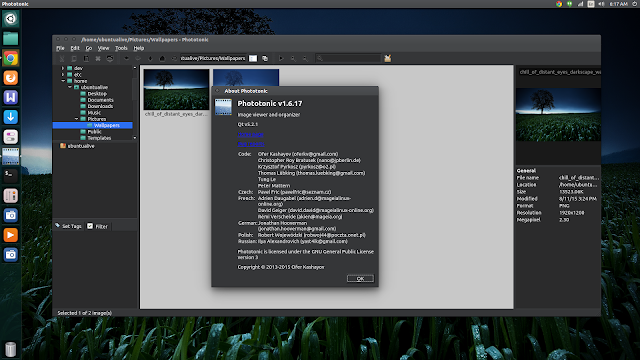Click the Delete (X) toolbar icon
Screen dimensions: 640x360
point(98,58)
